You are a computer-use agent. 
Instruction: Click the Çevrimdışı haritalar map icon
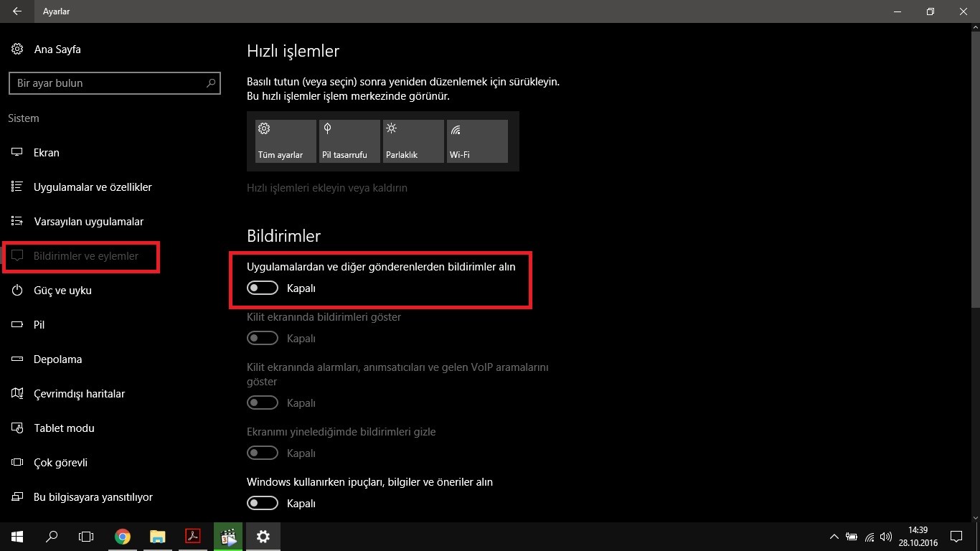(18, 394)
